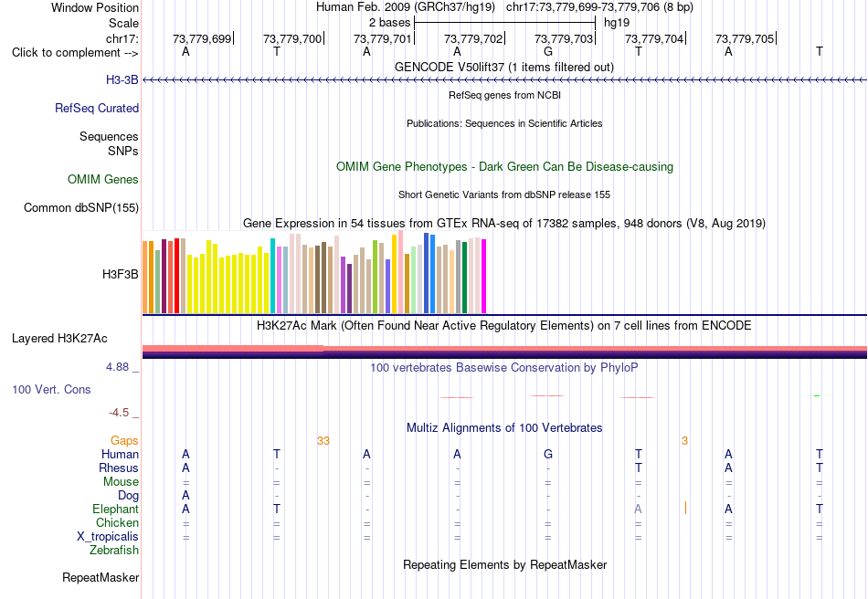Open the PhyloP Basewise Conservation title
Viewport: 868px width, 599px height.
pos(504,367)
